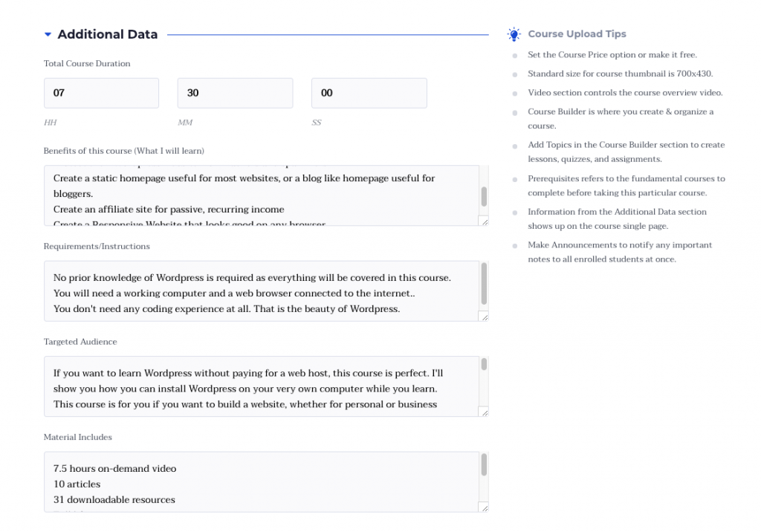Click tip 'Prerequisites refers to the fundamental courses'
The width and height of the screenshot is (761, 532).
[626, 186]
